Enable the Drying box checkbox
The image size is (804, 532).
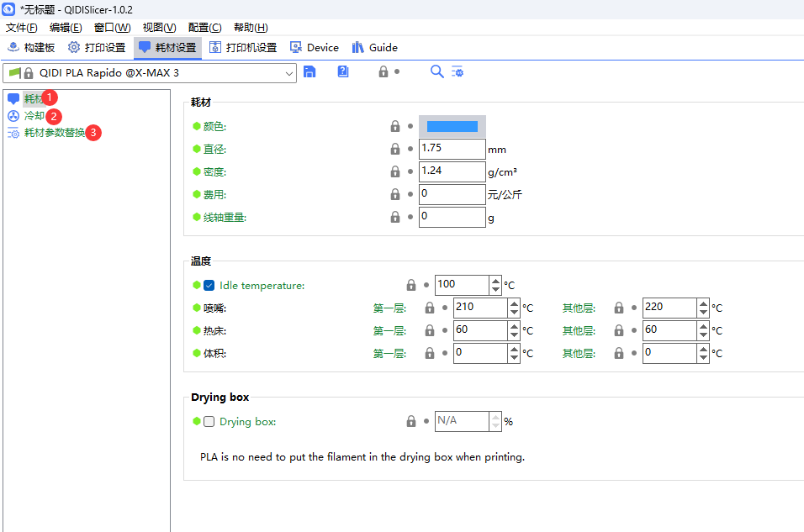209,422
